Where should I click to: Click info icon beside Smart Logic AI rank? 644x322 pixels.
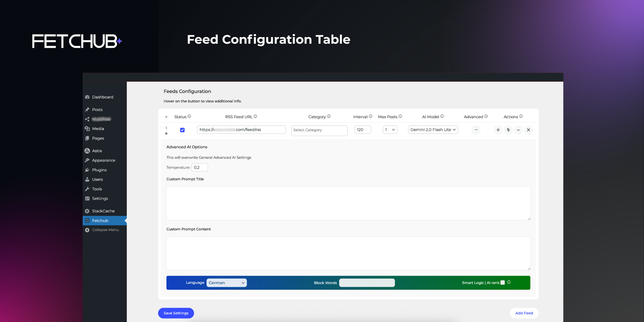click(509, 282)
